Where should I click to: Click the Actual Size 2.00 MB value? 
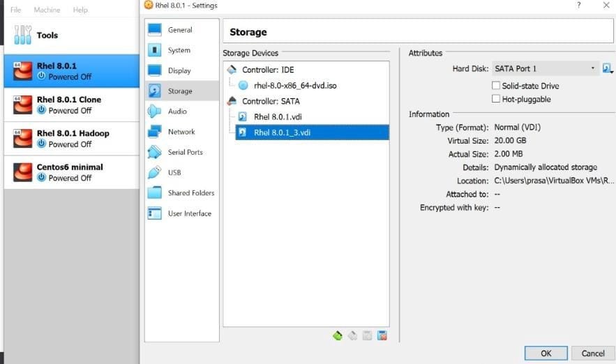509,154
